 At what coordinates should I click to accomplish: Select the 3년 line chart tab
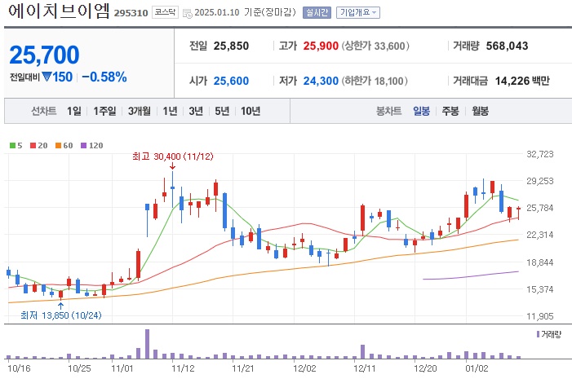pyautogui.click(x=196, y=111)
